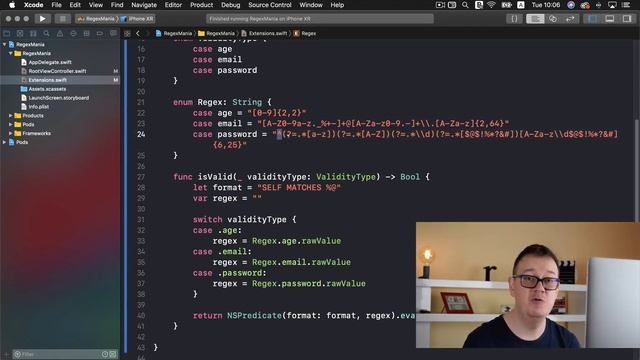Image resolution: width=640 pixels, height=360 pixels.
Task: Open the Product menu
Action: [202, 5]
